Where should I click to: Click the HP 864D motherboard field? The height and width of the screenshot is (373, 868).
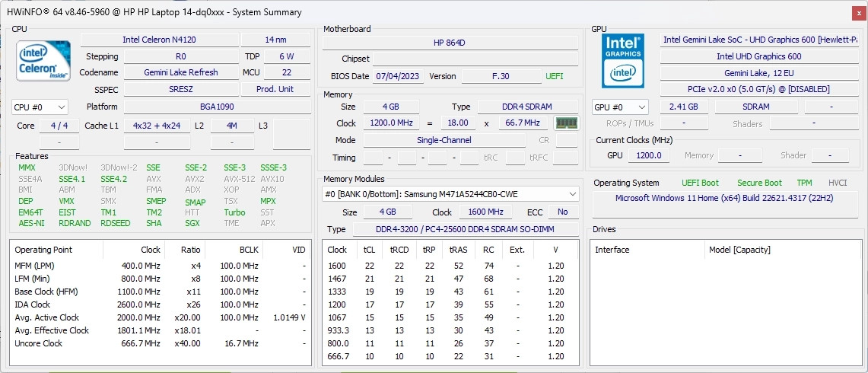450,43
